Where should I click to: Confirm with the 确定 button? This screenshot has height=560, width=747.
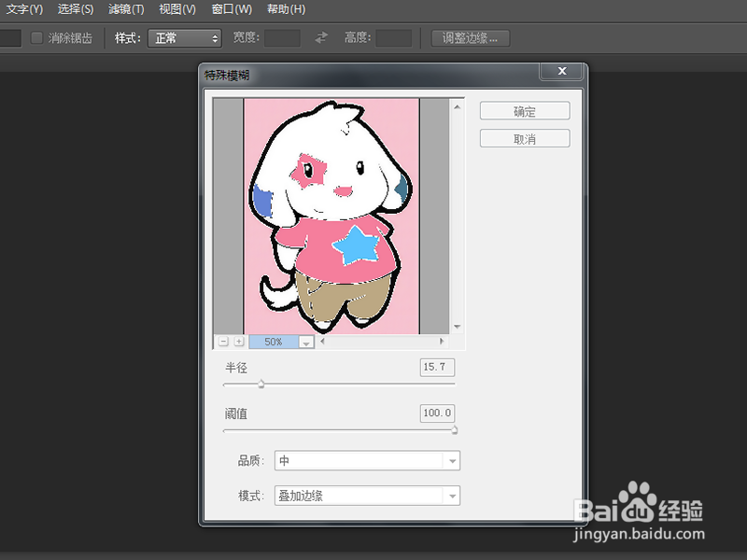pos(525,111)
